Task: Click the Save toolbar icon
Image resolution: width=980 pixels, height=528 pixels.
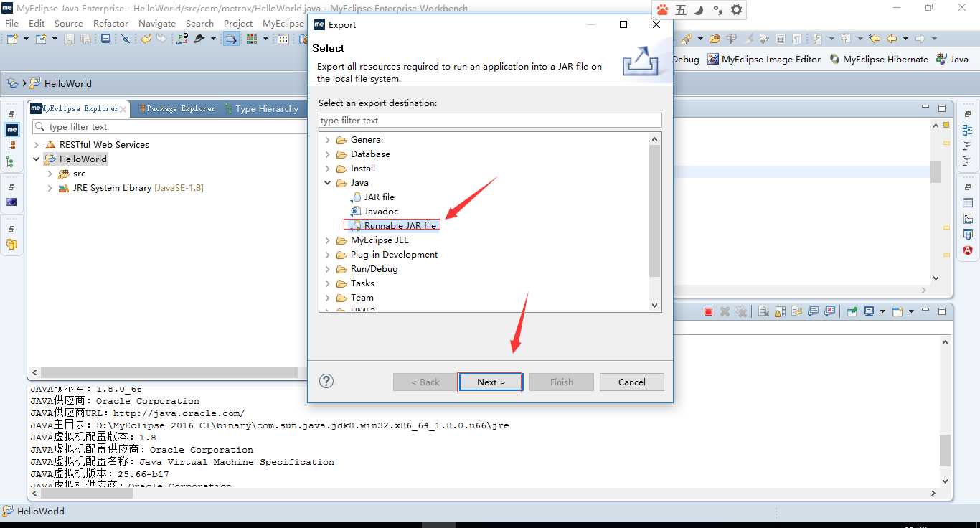Action: coord(69,39)
